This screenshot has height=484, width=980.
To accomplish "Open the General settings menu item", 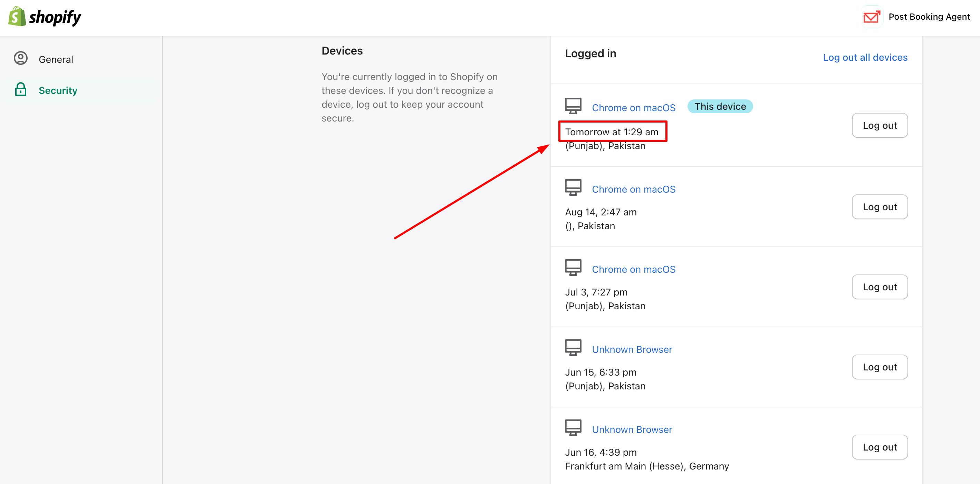I will pyautogui.click(x=56, y=59).
